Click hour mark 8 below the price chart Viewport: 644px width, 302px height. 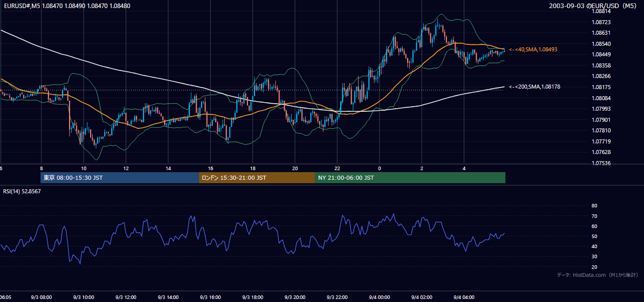point(41,168)
